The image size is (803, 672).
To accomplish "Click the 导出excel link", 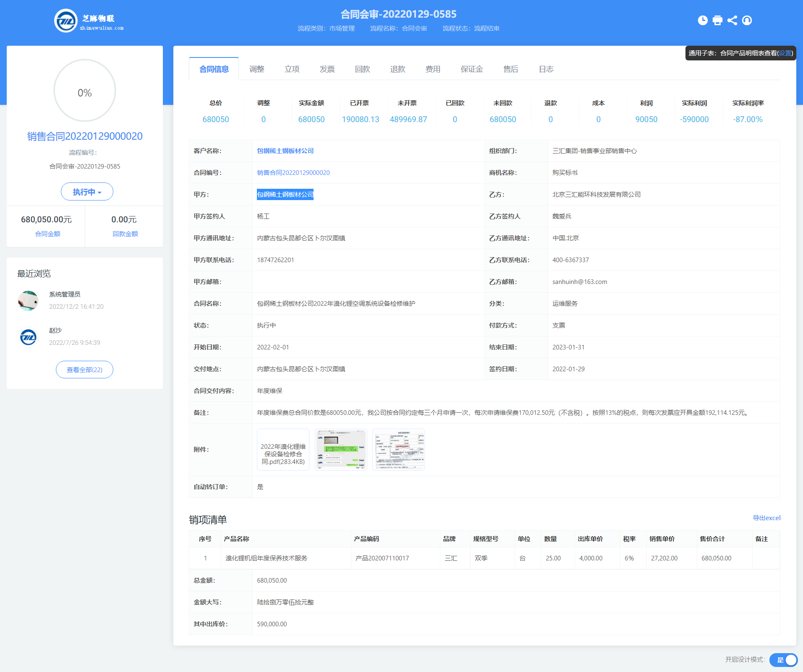I will [x=766, y=518].
